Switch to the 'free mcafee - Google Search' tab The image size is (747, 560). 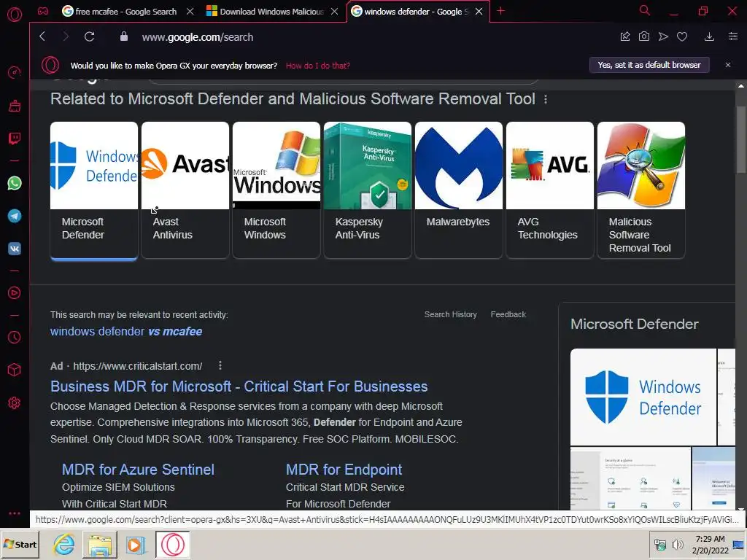(x=125, y=12)
